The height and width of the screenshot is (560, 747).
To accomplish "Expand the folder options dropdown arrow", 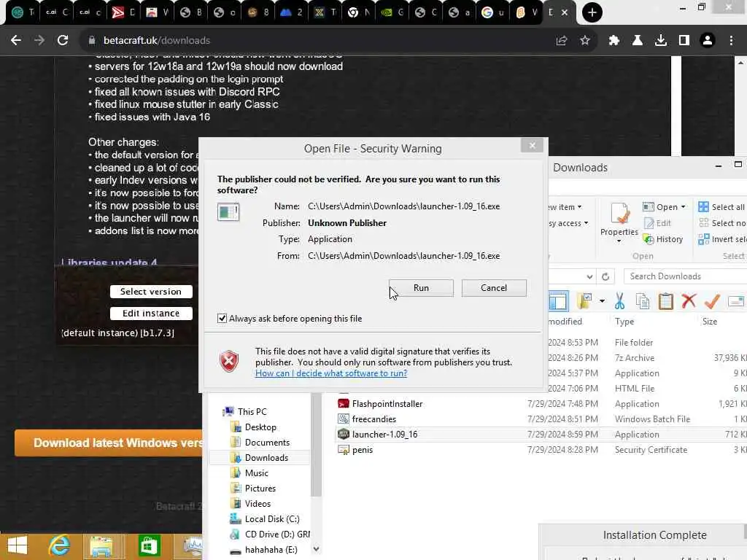I will click(x=602, y=301).
